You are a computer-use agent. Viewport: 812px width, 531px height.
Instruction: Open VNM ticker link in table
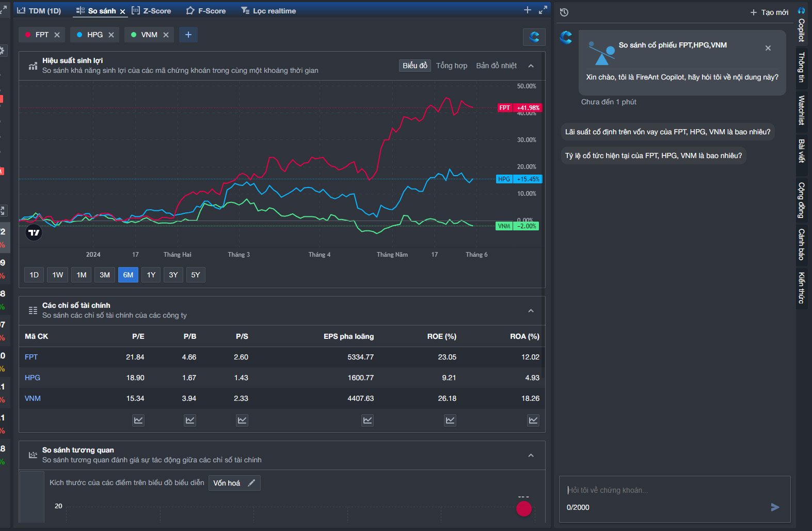click(x=33, y=398)
